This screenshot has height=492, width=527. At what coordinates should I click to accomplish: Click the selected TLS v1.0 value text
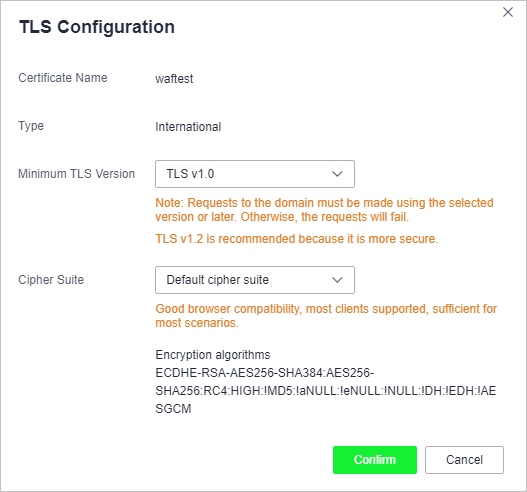190,174
